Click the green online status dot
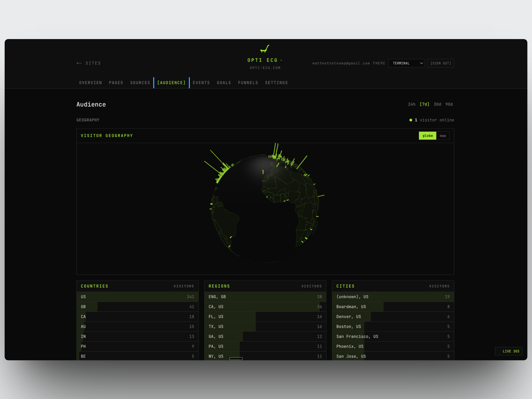The image size is (532, 399). [x=411, y=120]
